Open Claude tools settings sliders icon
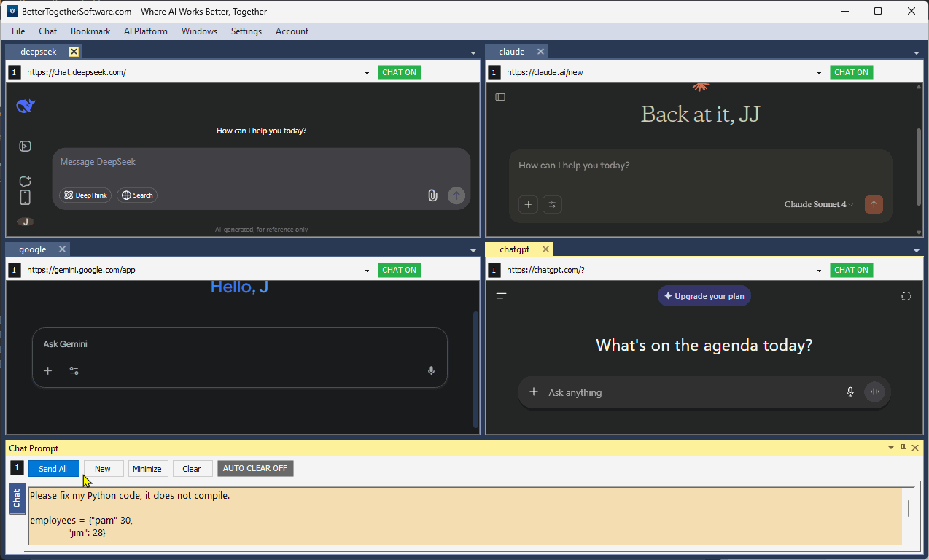929x560 pixels. click(x=553, y=205)
